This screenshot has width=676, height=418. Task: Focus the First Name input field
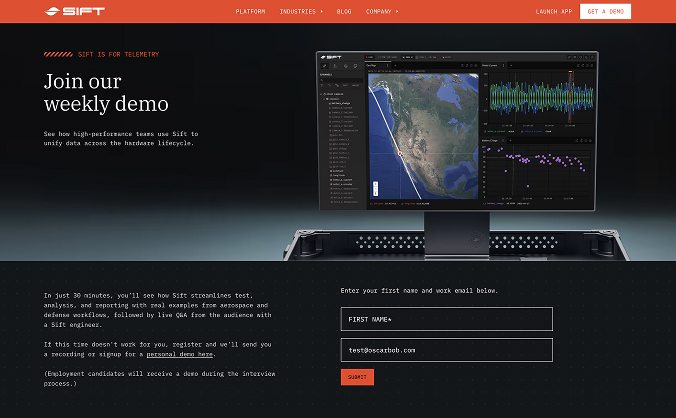(447, 319)
